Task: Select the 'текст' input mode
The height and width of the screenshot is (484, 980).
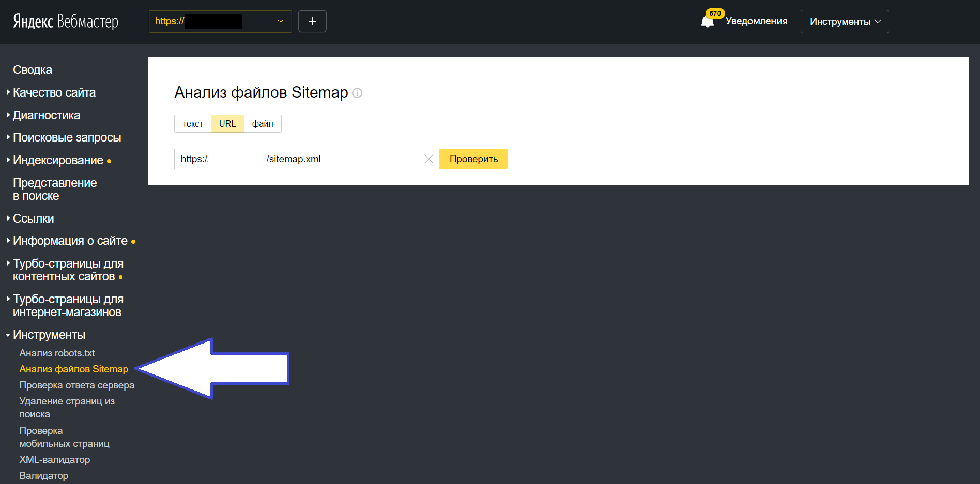Action: point(193,124)
